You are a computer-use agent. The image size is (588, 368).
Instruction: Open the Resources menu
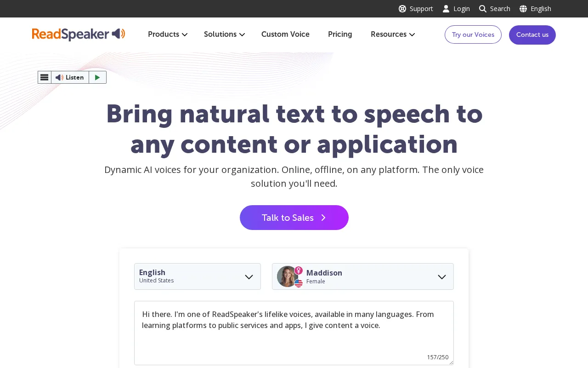393,34
